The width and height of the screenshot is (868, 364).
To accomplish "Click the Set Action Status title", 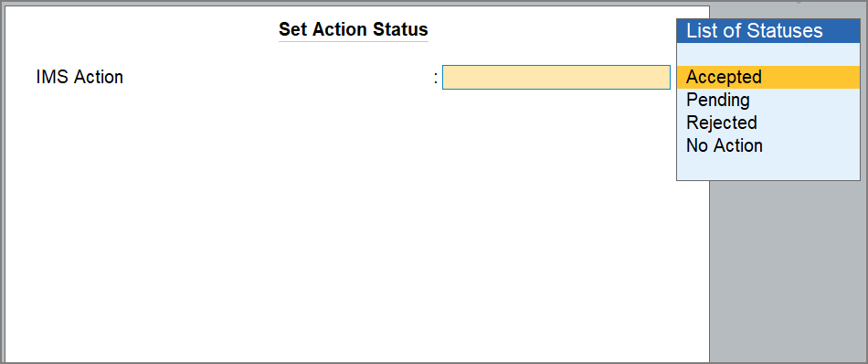I will pyautogui.click(x=354, y=29).
